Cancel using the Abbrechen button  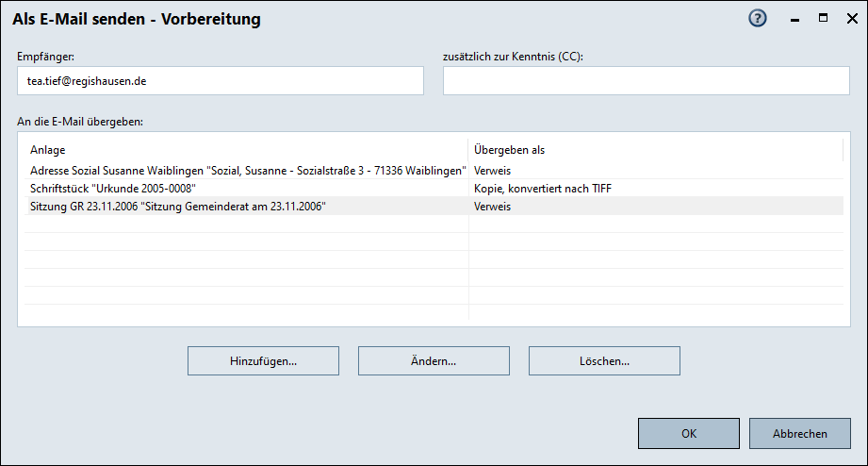pyautogui.click(x=799, y=434)
